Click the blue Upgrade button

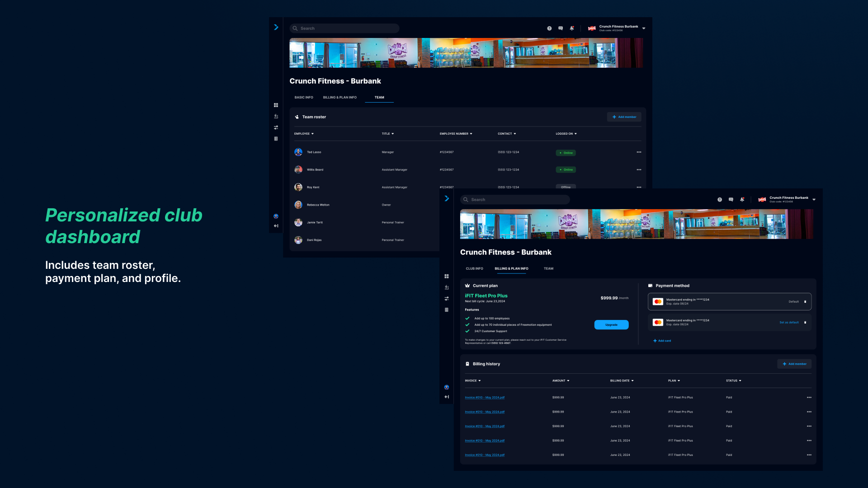(x=611, y=324)
